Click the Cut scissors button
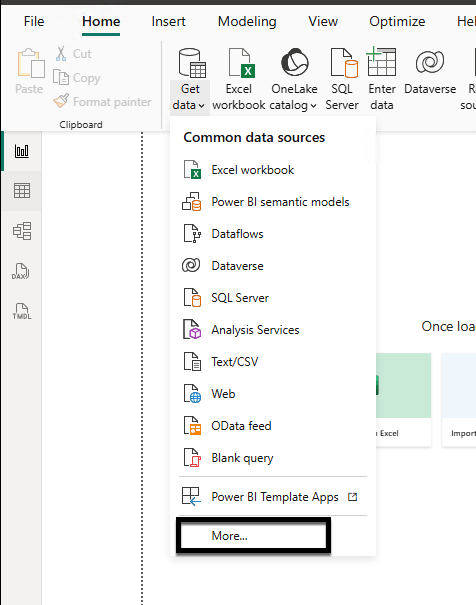 click(74, 54)
